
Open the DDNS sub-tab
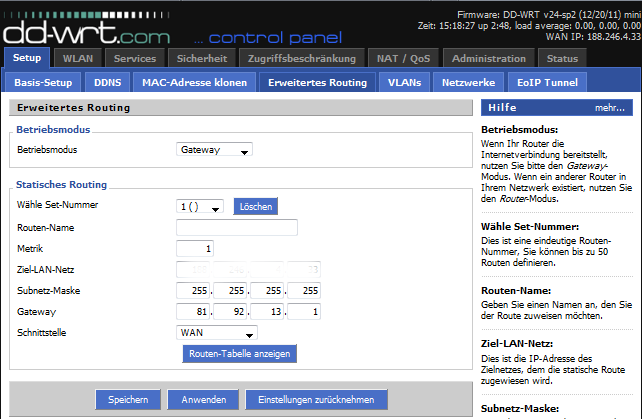[x=106, y=82]
